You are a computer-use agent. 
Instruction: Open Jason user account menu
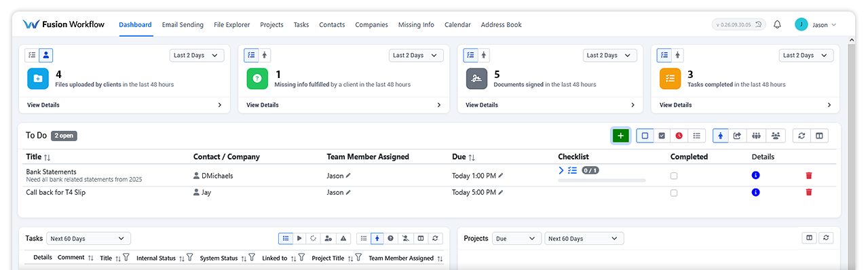tap(816, 24)
